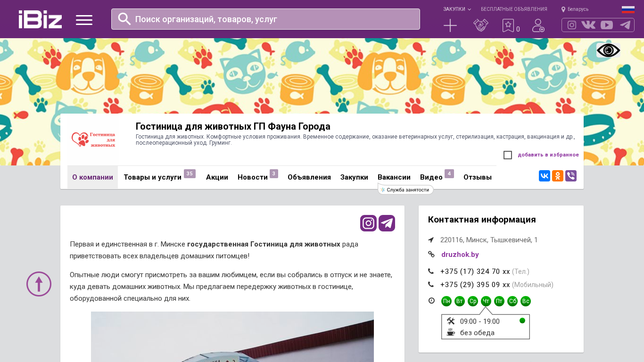Share page via Viber button
644x362 pixels.
[571, 176]
